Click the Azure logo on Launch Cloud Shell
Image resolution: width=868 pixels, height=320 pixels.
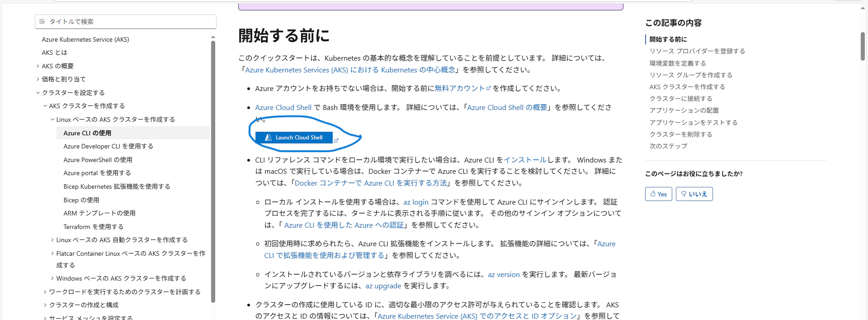268,138
